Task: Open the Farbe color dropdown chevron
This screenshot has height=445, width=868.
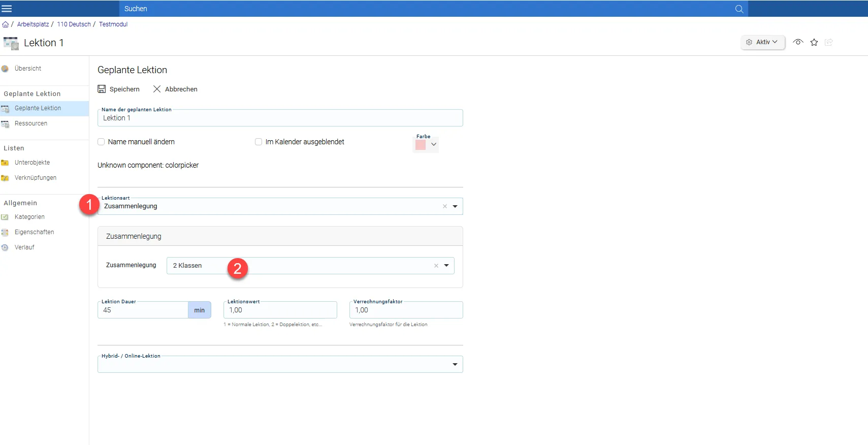Action: (x=434, y=145)
